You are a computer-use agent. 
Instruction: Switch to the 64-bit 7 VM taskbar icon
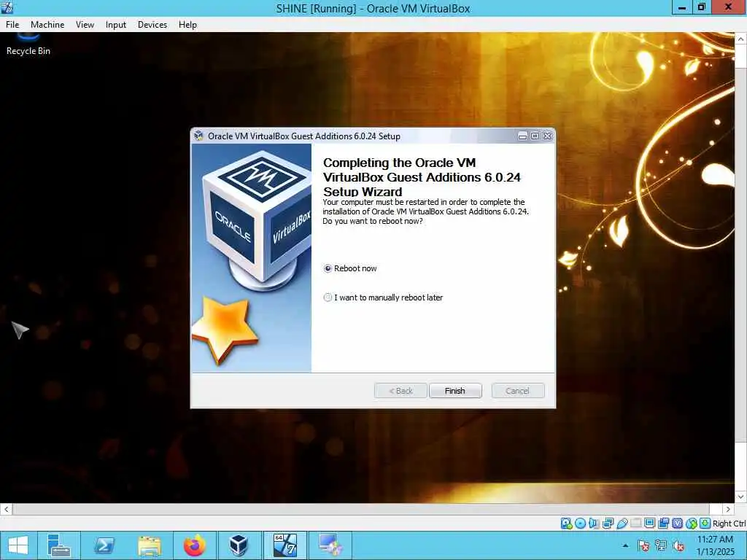285,545
